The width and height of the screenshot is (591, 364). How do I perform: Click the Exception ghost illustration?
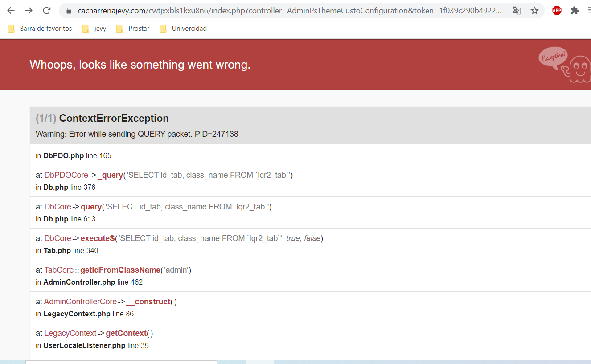point(565,65)
